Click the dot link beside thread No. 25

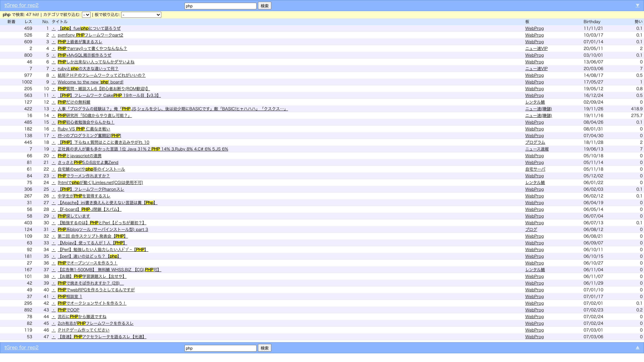click(x=53, y=189)
